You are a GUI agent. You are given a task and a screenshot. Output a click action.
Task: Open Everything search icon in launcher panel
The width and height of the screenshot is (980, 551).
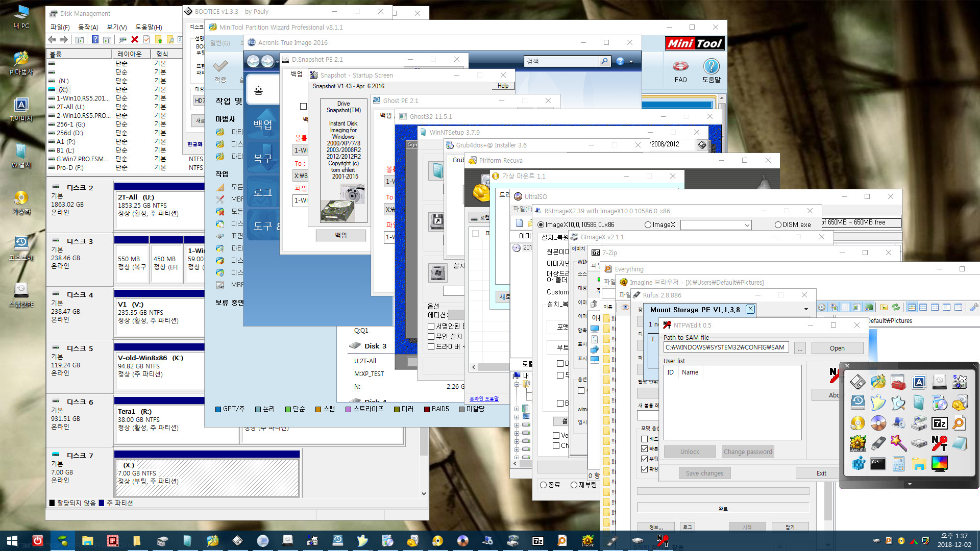coord(960,423)
